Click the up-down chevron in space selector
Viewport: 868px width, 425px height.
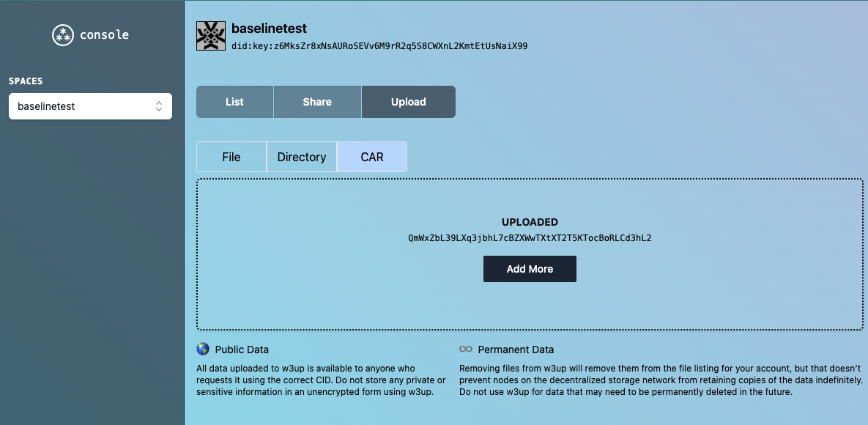coord(159,106)
